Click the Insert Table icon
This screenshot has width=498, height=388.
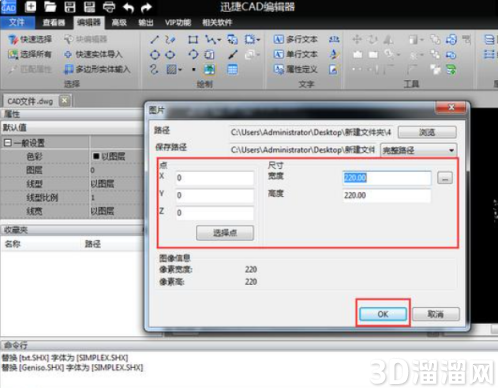(x=232, y=69)
